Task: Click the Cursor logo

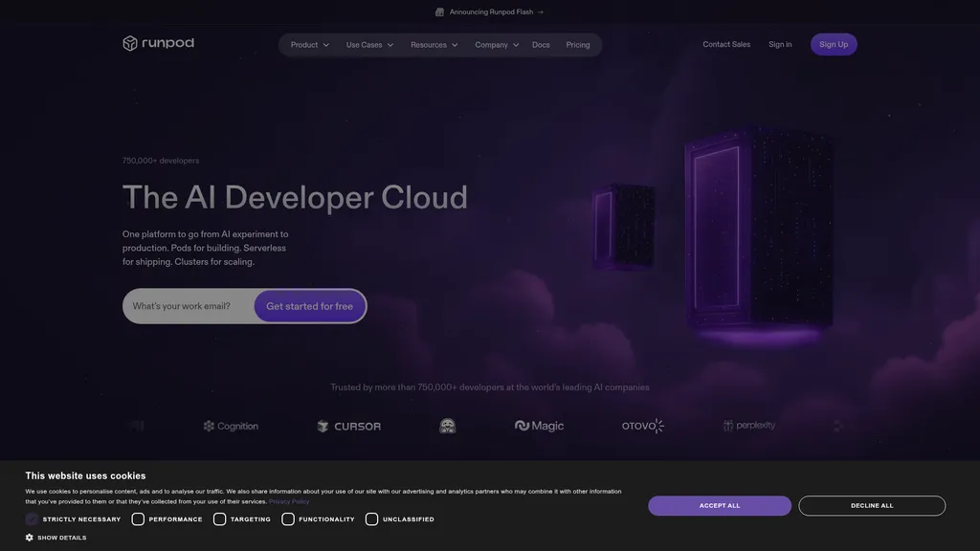Action: point(348,426)
